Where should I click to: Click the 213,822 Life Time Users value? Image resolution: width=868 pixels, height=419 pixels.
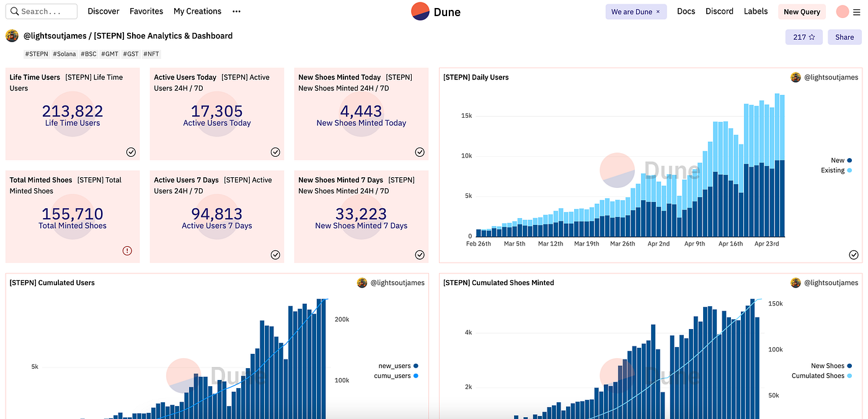tap(73, 111)
